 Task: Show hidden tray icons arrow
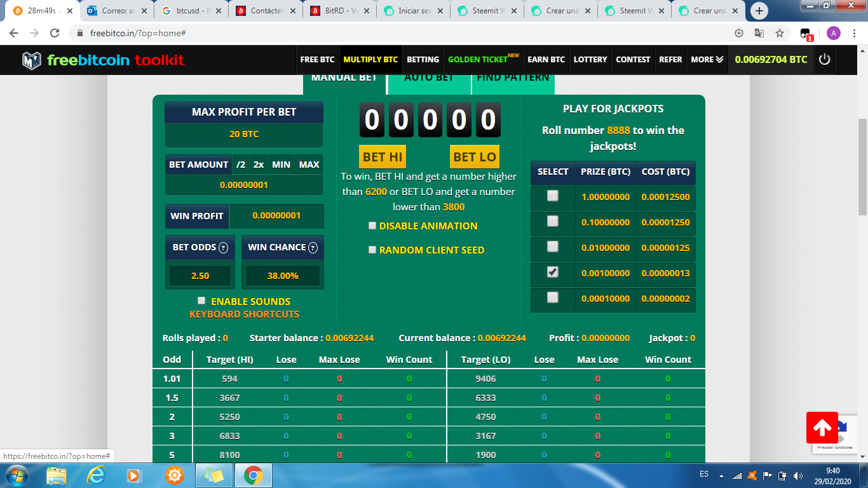[x=721, y=475]
